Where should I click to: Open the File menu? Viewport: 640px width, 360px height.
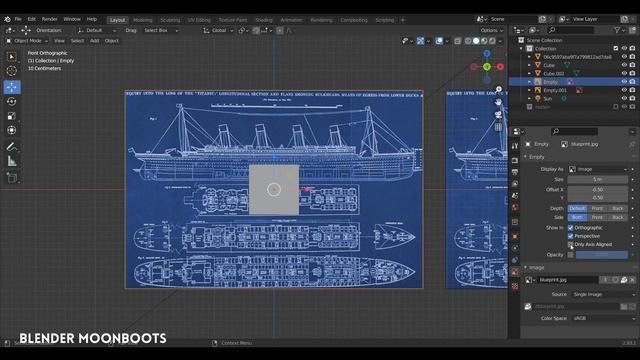18,19
